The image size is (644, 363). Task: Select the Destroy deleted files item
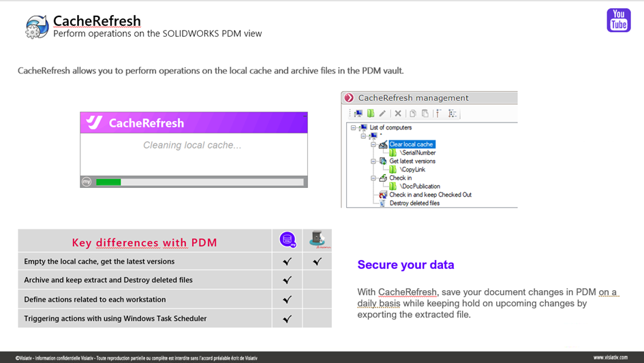point(414,203)
